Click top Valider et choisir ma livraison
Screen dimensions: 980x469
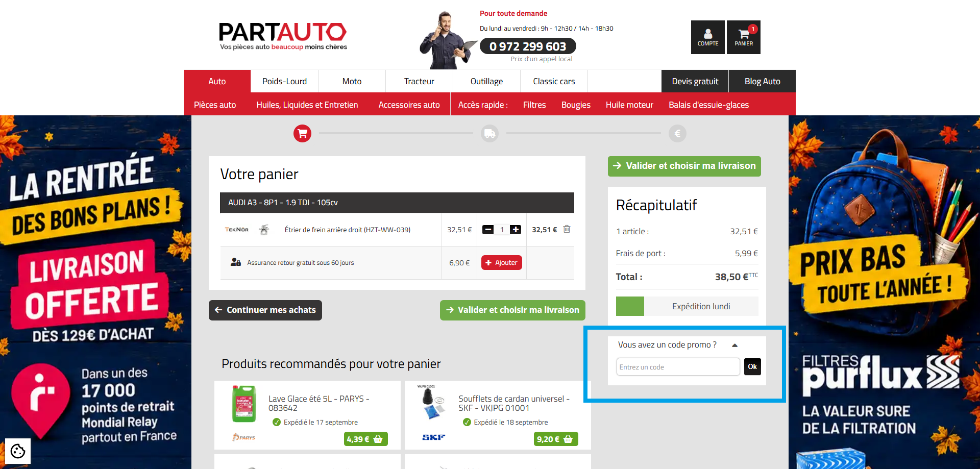click(684, 166)
